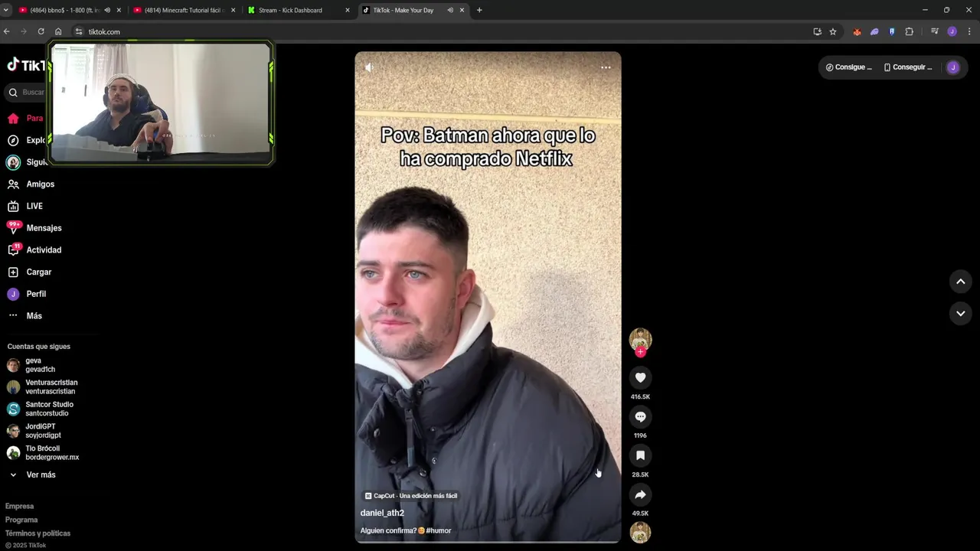This screenshot has width=980, height=551.
Task: Click the browser home icon
Action: (x=58, y=31)
